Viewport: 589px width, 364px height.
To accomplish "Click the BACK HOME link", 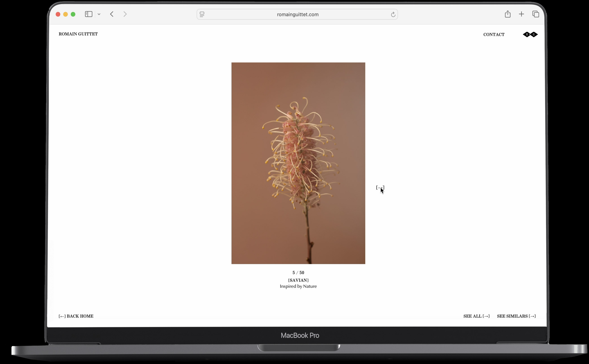I will [x=76, y=316].
